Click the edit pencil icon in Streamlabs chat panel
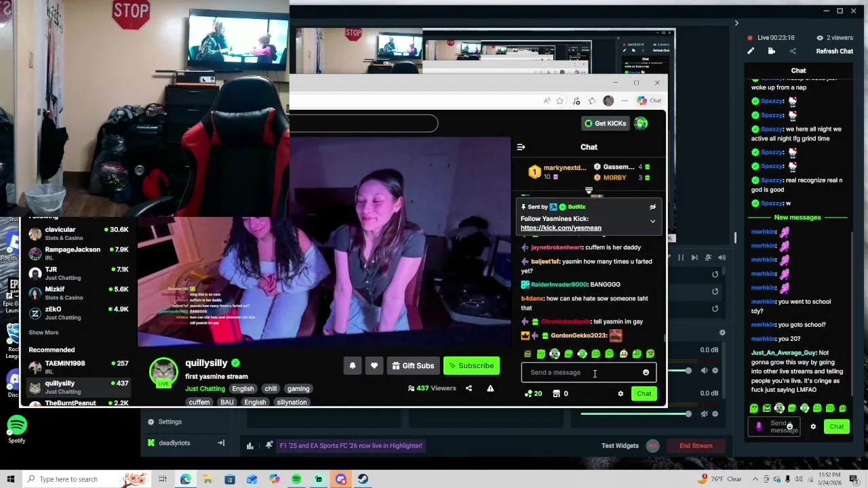The image size is (868, 488). (751, 51)
